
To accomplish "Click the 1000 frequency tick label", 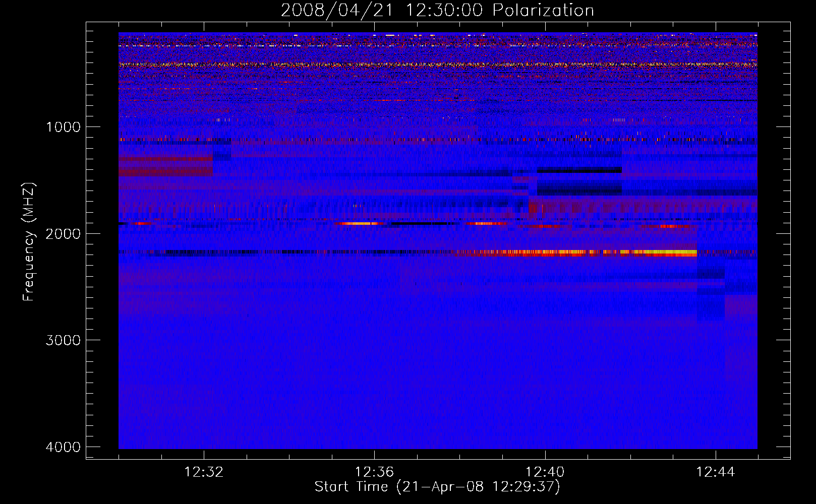I will click(63, 127).
